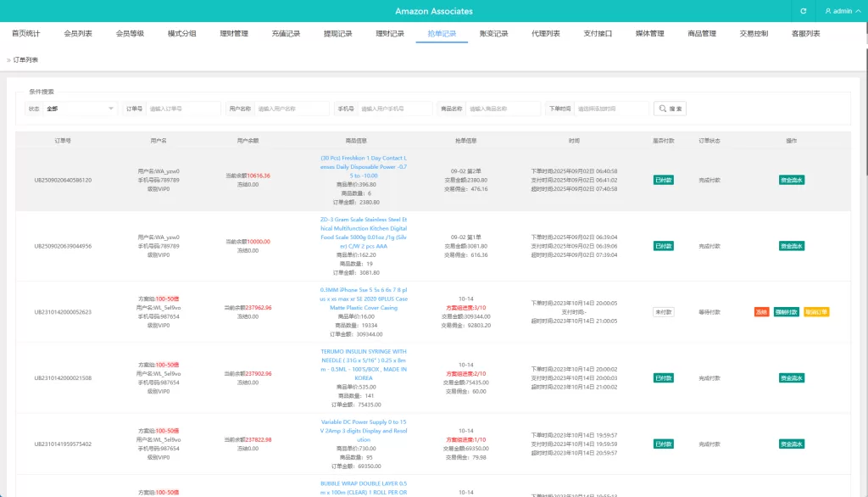This screenshot has height=497, width=868.
Task: Switch to the 首页统计 tab
Action: (x=25, y=34)
